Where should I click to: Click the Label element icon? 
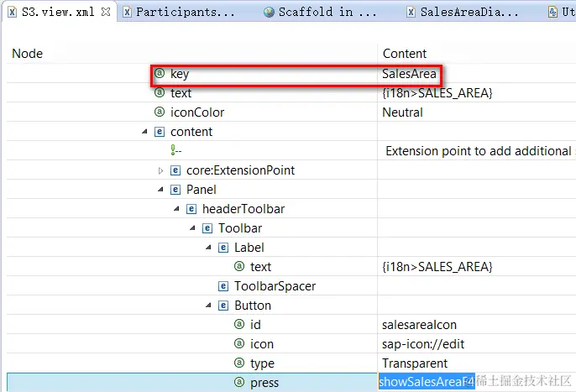[223, 248]
